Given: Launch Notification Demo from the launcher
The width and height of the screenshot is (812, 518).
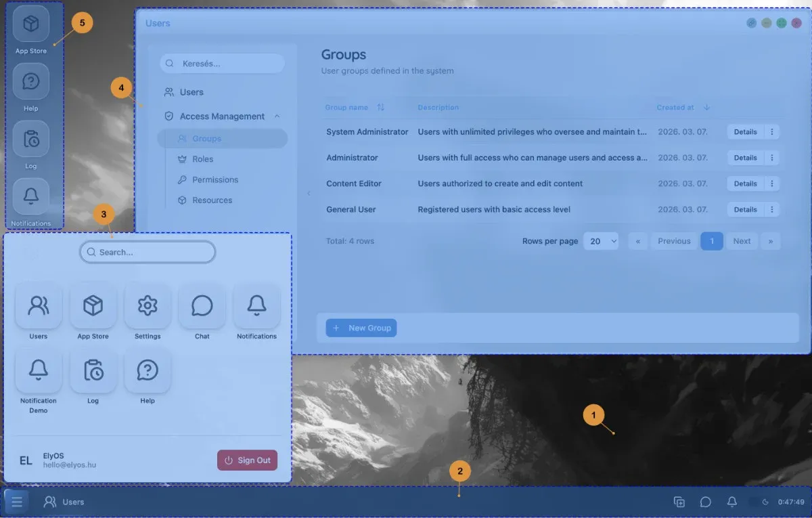Looking at the screenshot, I should [x=39, y=370].
